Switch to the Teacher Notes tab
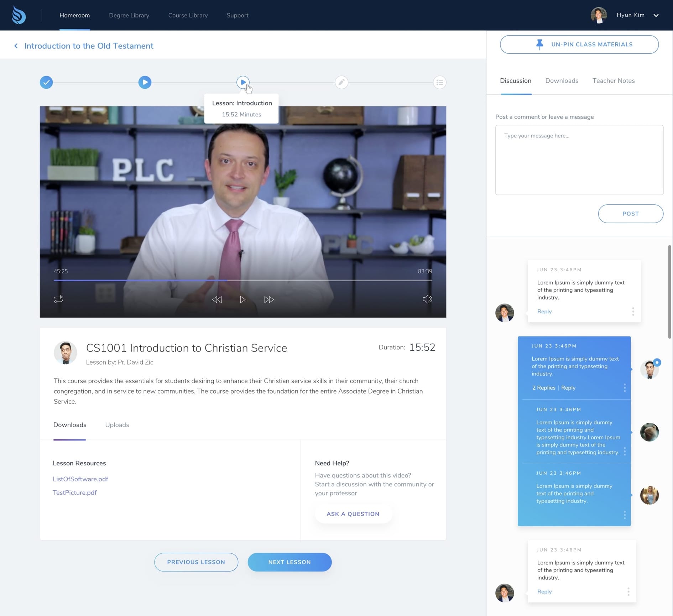673x616 pixels. pos(613,80)
